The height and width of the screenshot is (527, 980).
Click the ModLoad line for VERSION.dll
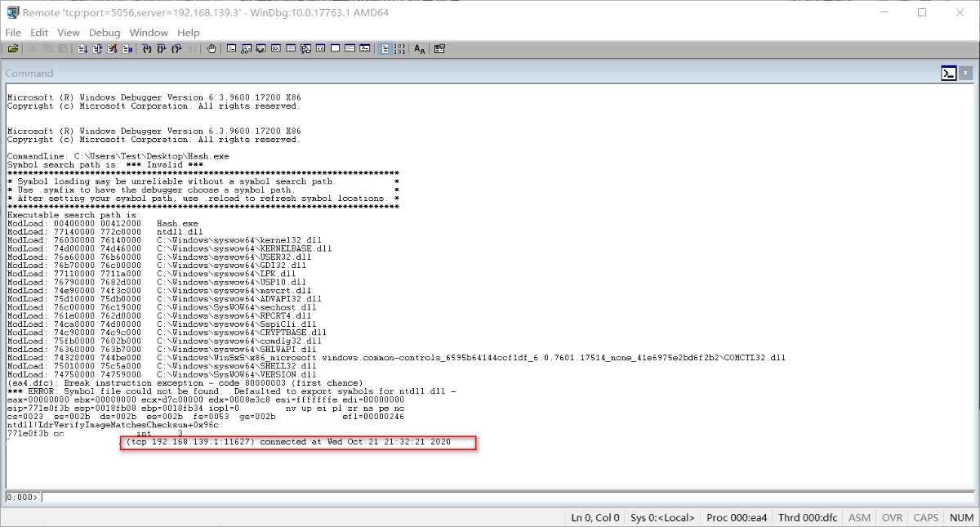(x=162, y=373)
